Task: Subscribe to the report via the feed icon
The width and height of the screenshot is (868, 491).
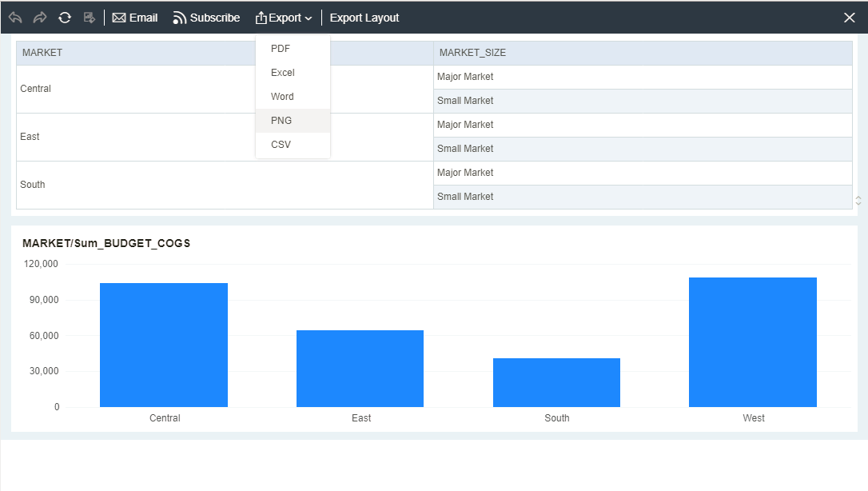Action: click(x=206, y=18)
